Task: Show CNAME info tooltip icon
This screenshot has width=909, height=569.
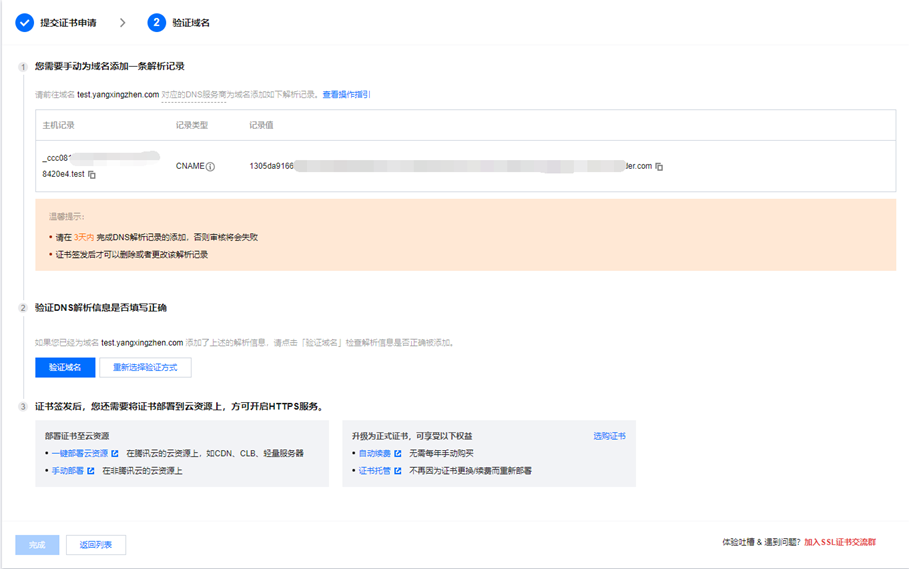Action: click(210, 166)
